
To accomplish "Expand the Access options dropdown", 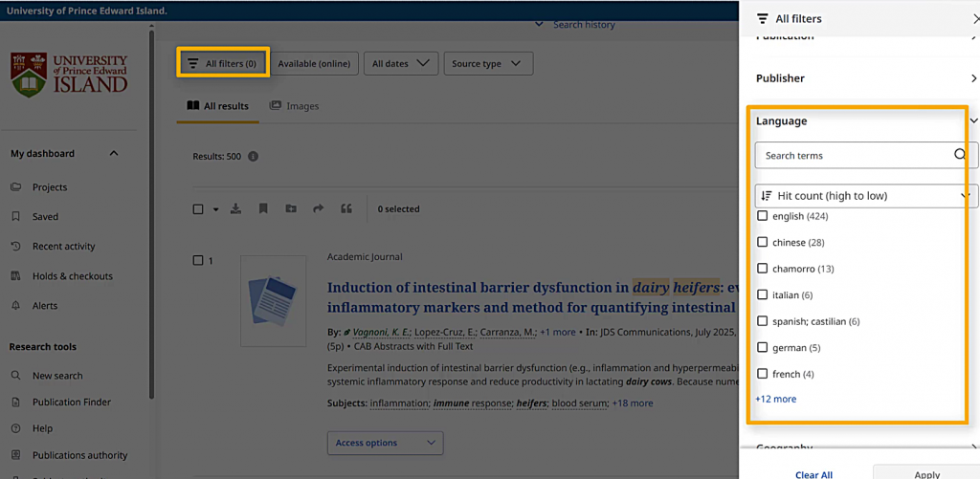I will click(385, 443).
